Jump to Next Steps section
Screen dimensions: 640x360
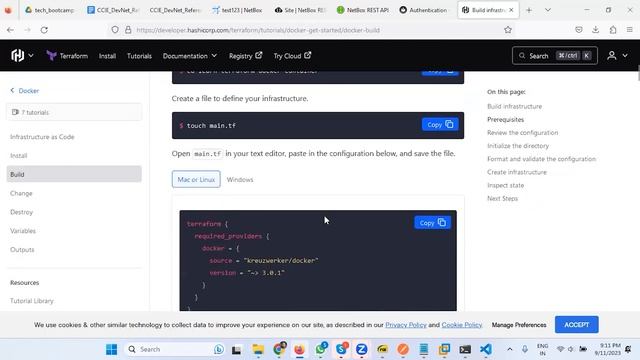[x=502, y=198]
